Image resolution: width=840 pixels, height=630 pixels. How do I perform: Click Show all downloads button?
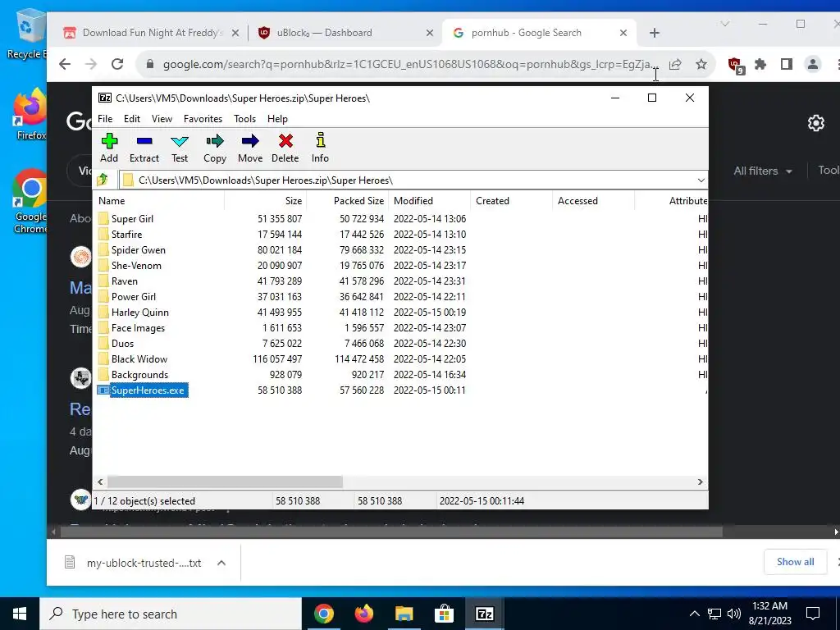[795, 561]
